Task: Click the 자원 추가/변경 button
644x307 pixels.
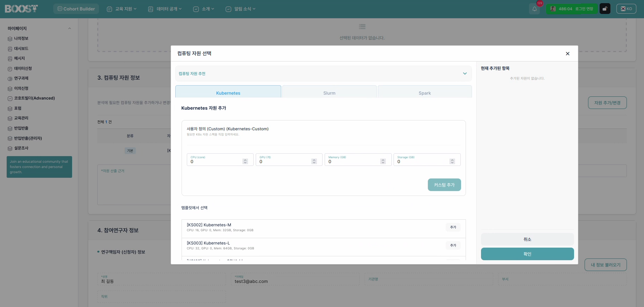Action: [607, 103]
